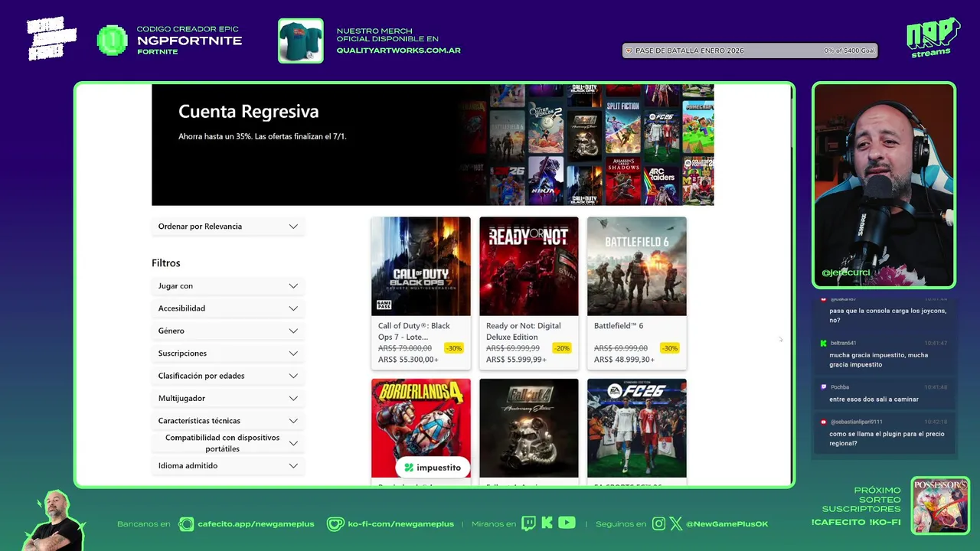Viewport: 980px width, 551px height.
Task: Click the Kick icon next to beltran641
Action: [823, 344]
